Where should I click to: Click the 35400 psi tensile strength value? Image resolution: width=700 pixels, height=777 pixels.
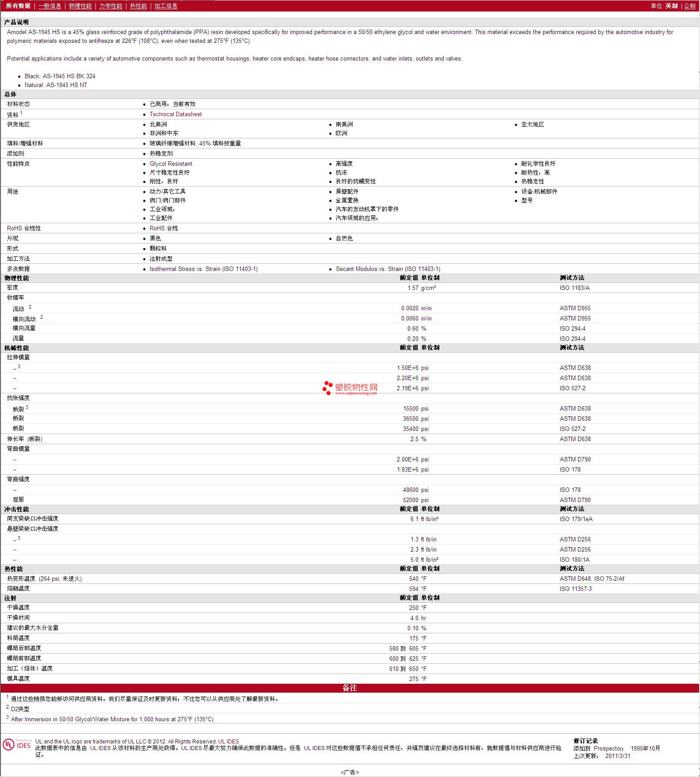pyautogui.click(x=416, y=429)
